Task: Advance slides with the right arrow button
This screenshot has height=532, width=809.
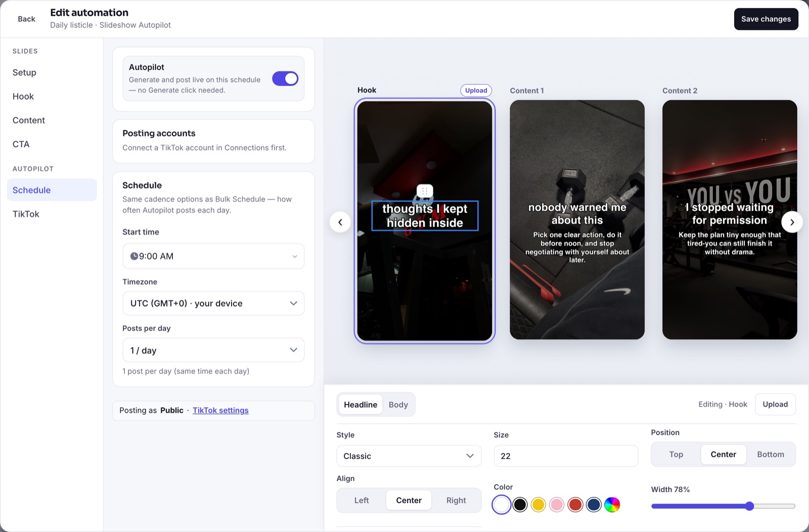Action: pyautogui.click(x=792, y=222)
